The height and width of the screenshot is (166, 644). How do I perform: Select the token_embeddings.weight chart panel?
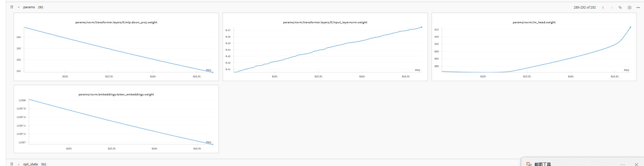[116, 119]
